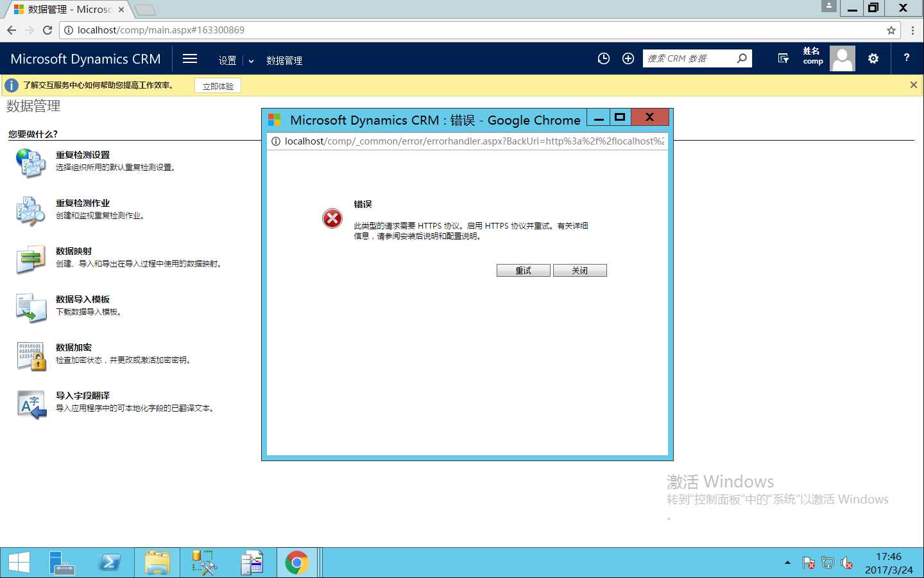Click the red error icon in dialog
The height and width of the screenshot is (578, 924).
332,218
